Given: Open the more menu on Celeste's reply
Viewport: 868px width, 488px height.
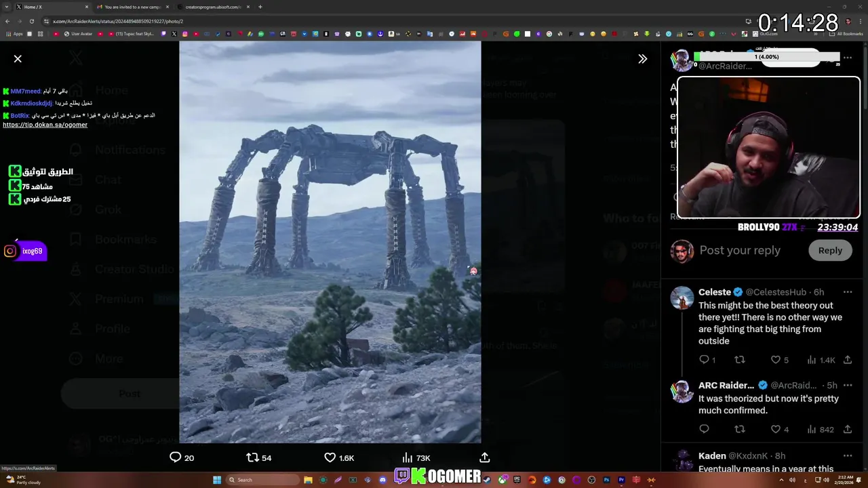Looking at the screenshot, I should 848,292.
